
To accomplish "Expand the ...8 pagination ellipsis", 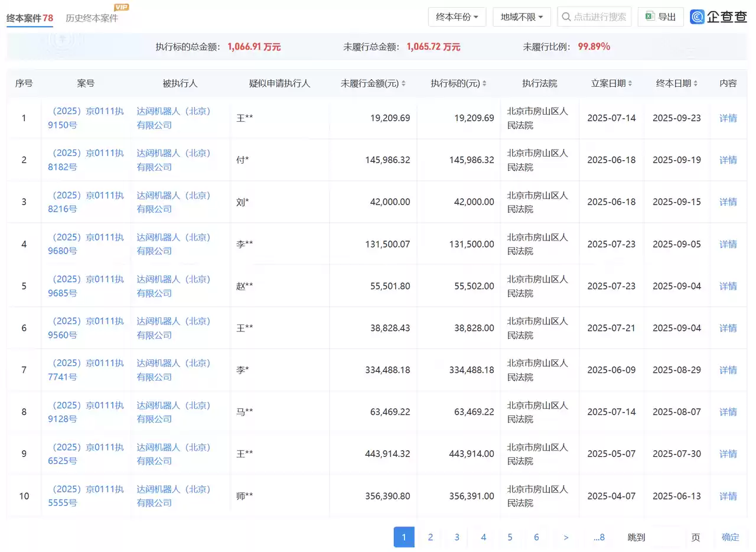I will tap(598, 537).
